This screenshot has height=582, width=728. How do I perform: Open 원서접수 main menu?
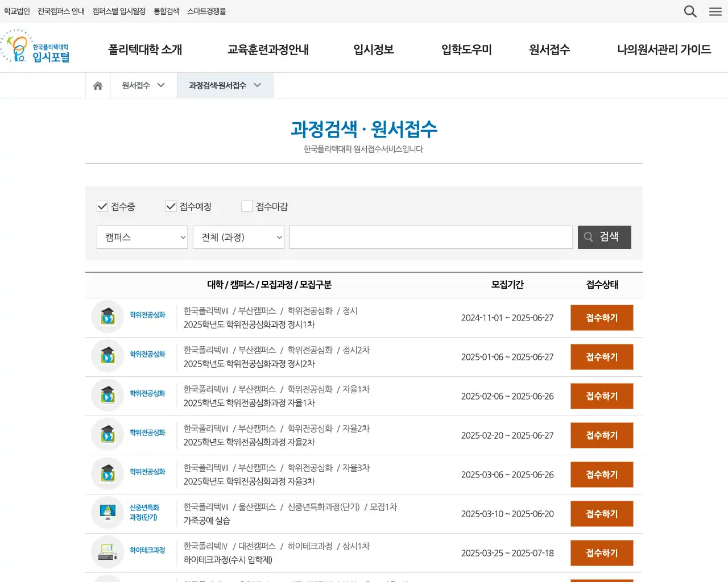click(549, 49)
